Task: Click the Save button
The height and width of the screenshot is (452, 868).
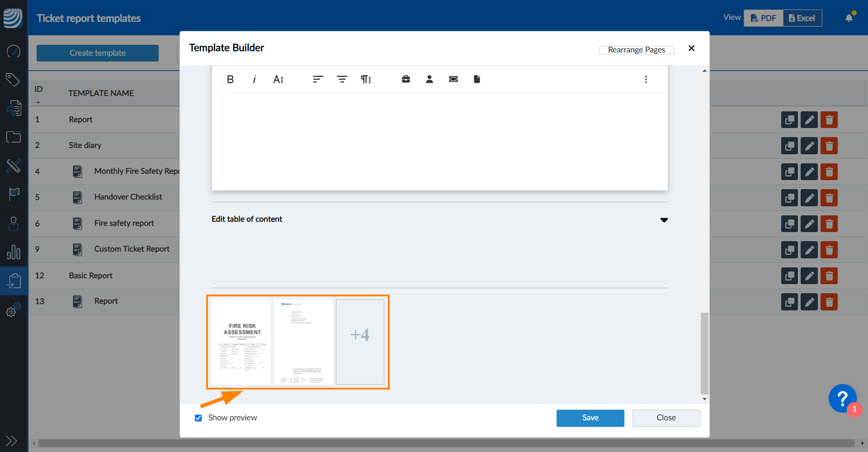Action: (x=590, y=418)
